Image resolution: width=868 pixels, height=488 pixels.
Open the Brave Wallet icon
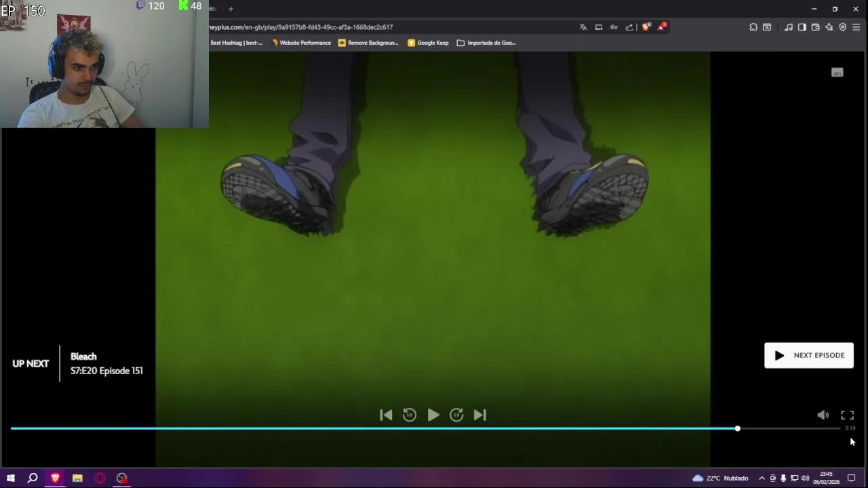pyautogui.click(x=816, y=27)
